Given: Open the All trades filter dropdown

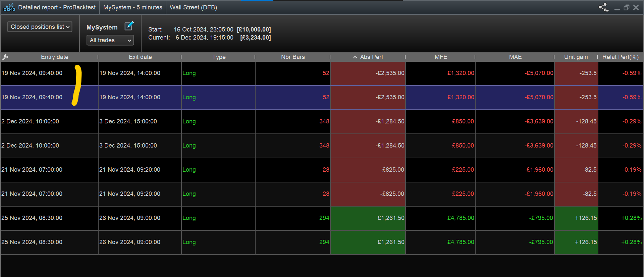Looking at the screenshot, I should [110, 40].
